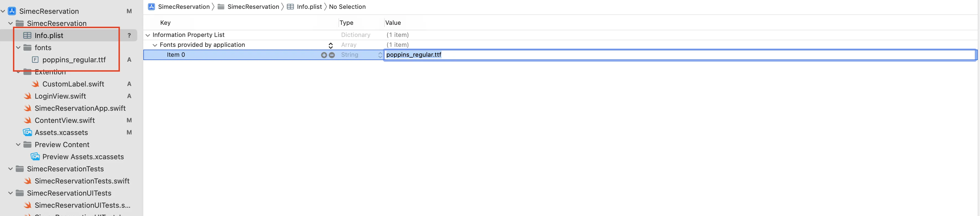The height and width of the screenshot is (216, 980).
Task: Collapse the Information Property List row
Action: [148, 35]
